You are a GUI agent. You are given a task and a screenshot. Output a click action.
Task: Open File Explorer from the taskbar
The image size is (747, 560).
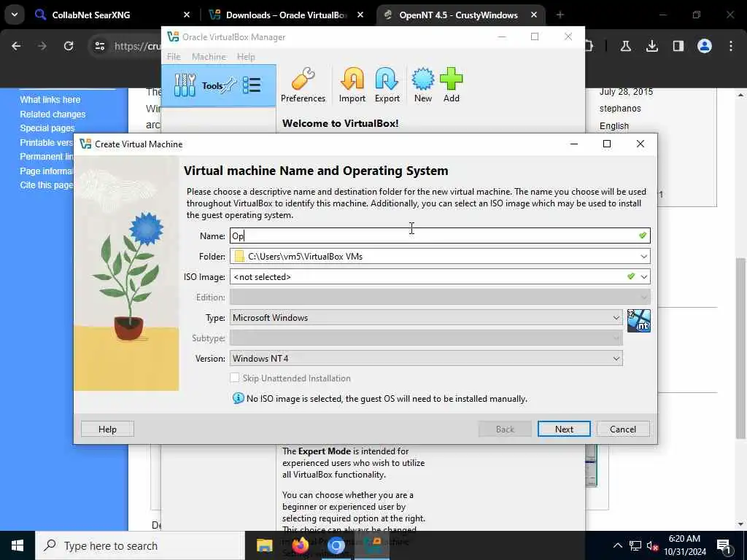[x=264, y=545]
